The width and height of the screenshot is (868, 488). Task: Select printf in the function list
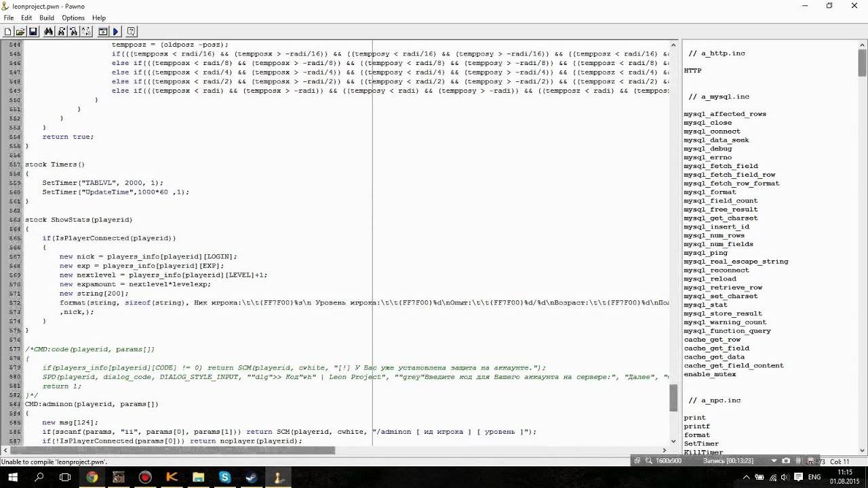[696, 426]
